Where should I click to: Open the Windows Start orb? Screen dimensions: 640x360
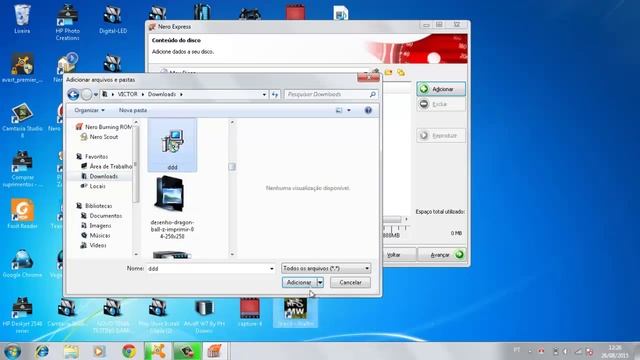pos(12,351)
